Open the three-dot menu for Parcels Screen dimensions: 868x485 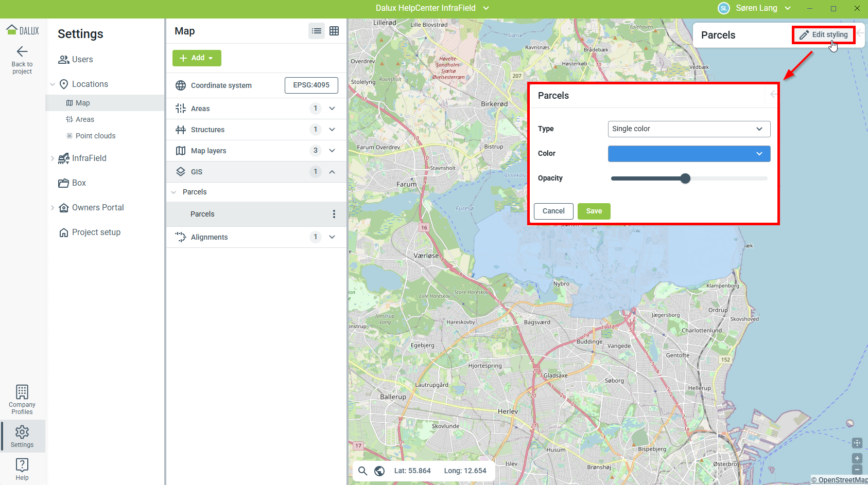pyautogui.click(x=334, y=214)
